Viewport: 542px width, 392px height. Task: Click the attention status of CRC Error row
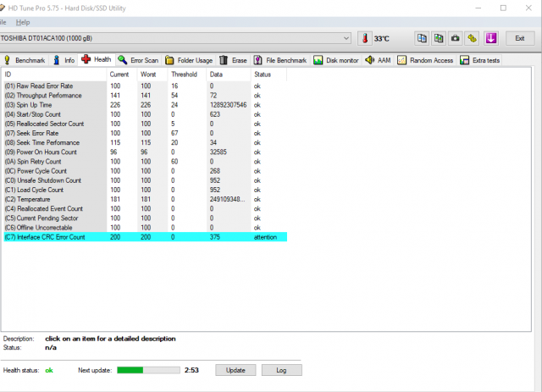pos(265,237)
